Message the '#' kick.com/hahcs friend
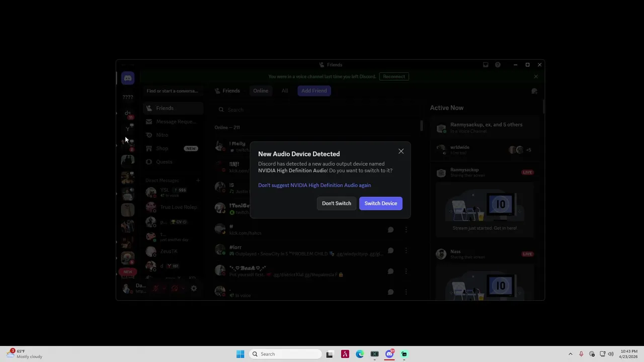This screenshot has width=644, height=362. pos(390,230)
